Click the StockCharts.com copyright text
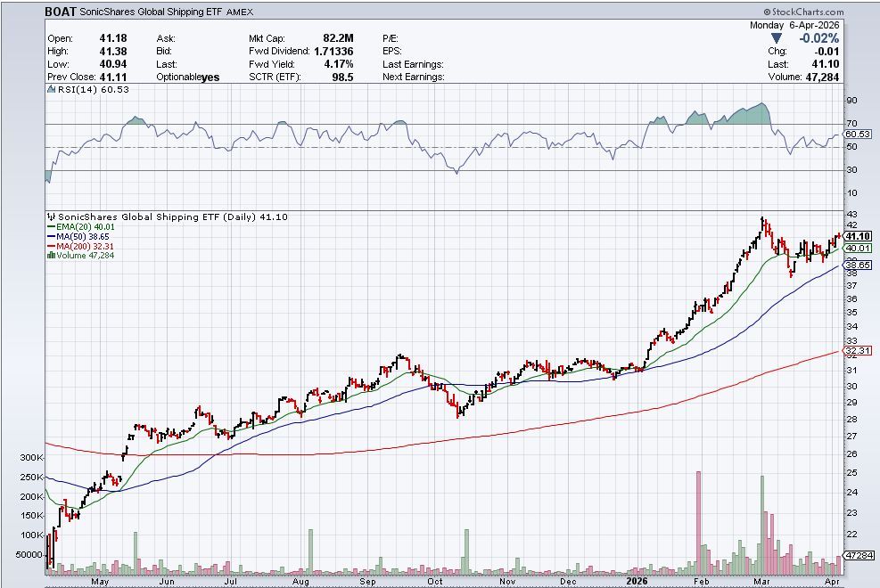This screenshot has height=588, width=880. [x=803, y=12]
